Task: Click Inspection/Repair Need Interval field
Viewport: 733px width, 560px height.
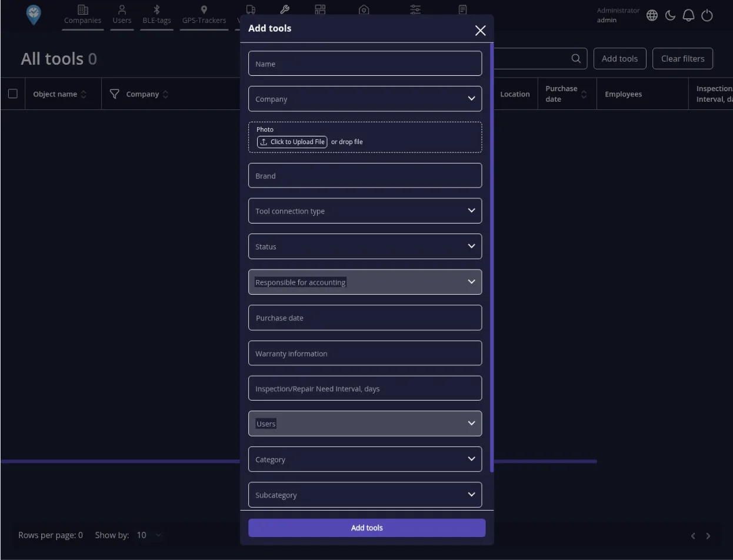Action: pos(365,388)
